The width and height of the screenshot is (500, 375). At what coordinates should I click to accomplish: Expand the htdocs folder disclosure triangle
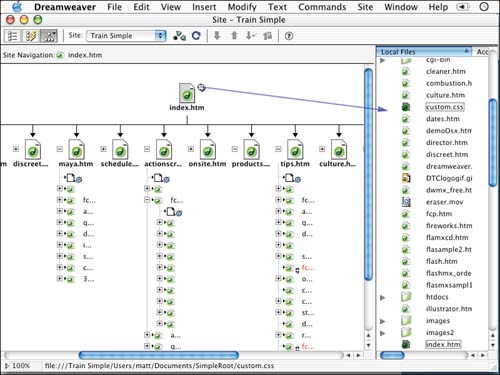[x=383, y=297]
